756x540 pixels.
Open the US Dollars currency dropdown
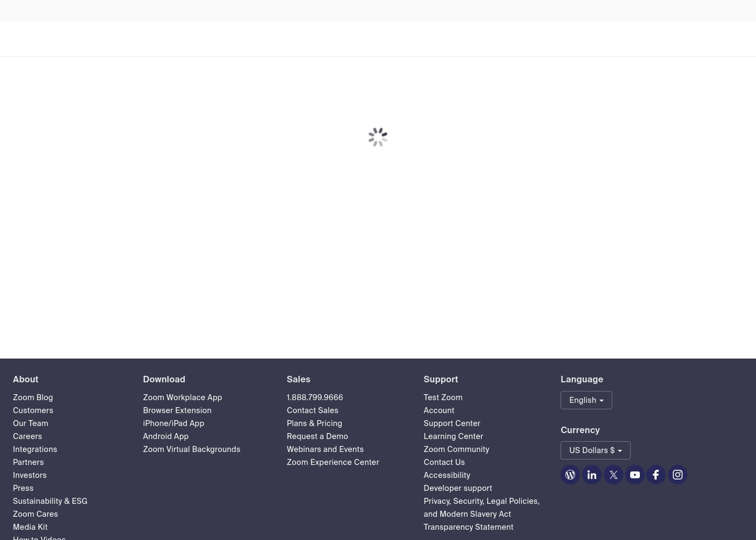point(595,450)
